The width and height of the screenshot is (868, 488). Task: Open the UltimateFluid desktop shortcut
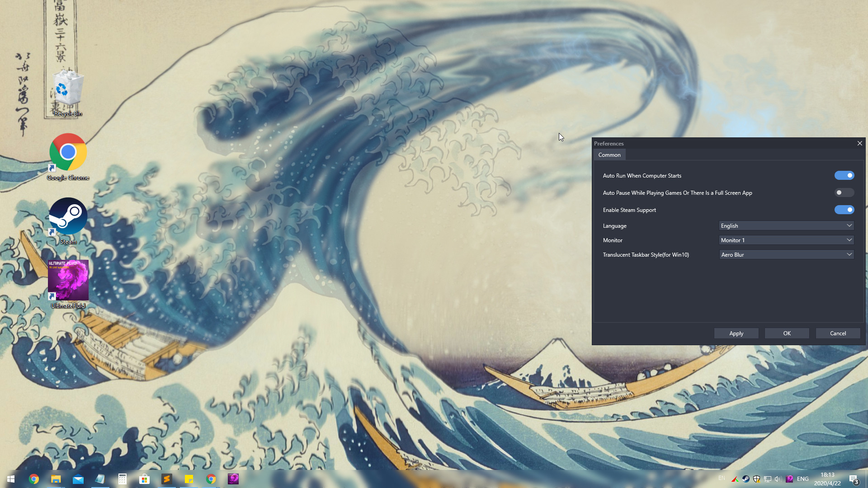pos(68,280)
